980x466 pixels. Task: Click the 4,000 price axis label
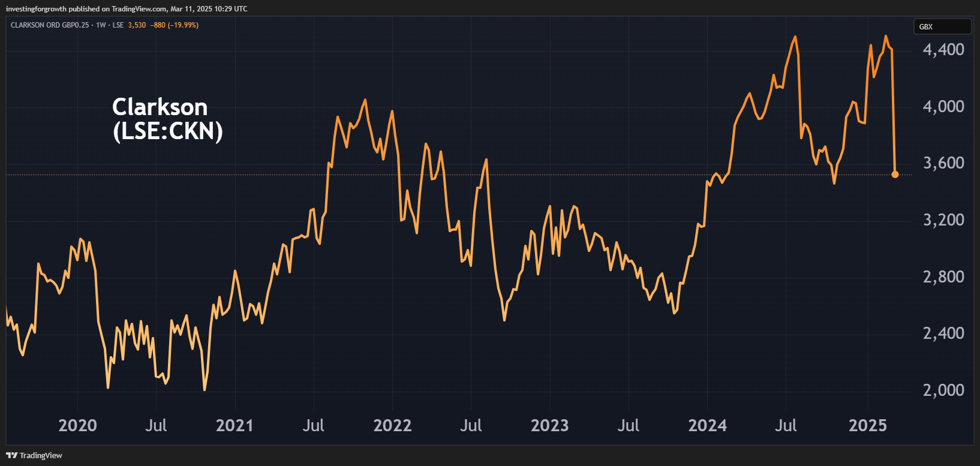point(943,106)
